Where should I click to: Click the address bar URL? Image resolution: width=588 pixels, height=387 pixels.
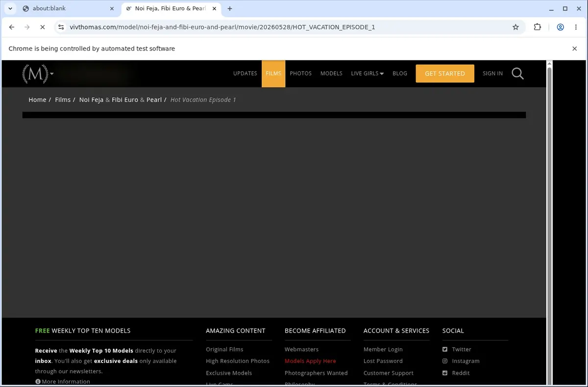pos(222,27)
